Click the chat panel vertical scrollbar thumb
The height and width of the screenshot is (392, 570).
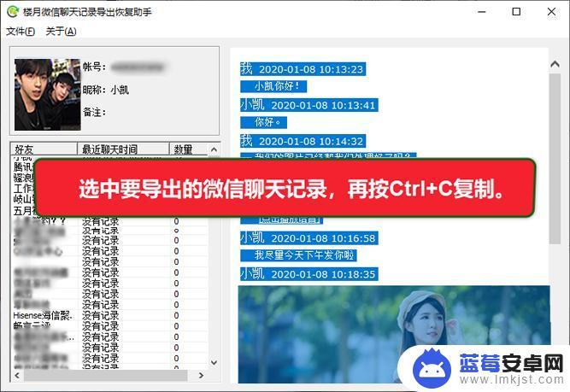555,159
